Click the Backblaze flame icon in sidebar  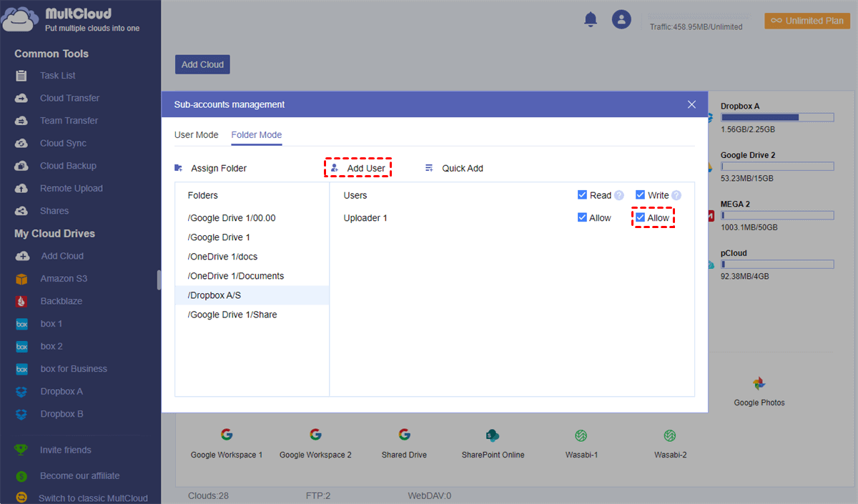click(x=22, y=301)
